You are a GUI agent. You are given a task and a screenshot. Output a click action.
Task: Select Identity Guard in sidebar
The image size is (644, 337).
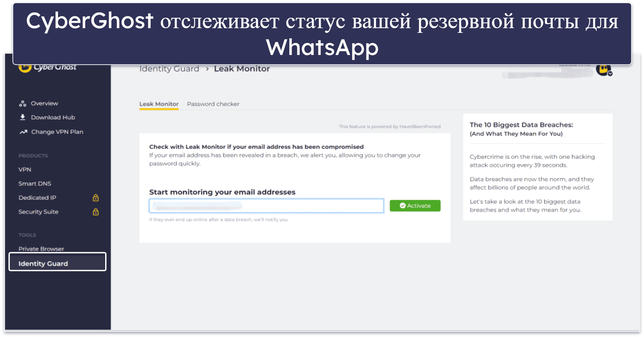[57, 262]
